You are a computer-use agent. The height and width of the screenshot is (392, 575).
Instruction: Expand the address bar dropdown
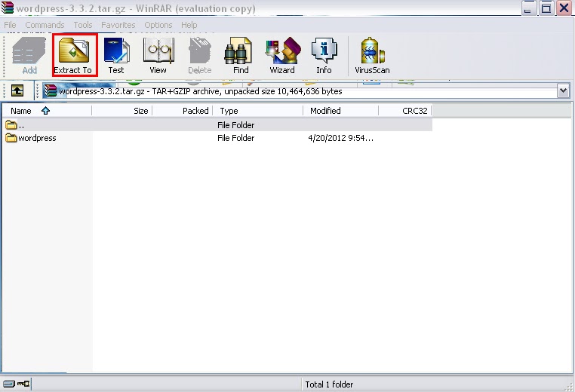pos(563,90)
